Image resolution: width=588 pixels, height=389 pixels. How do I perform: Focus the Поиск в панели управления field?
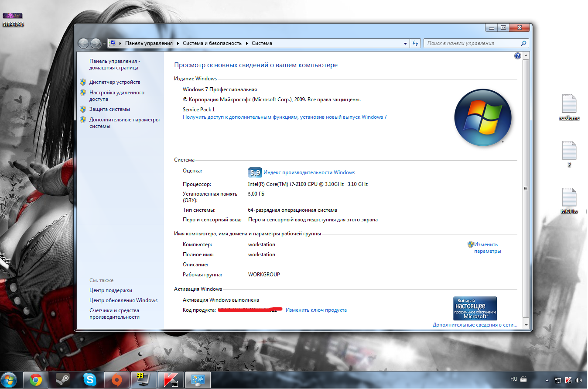point(472,43)
